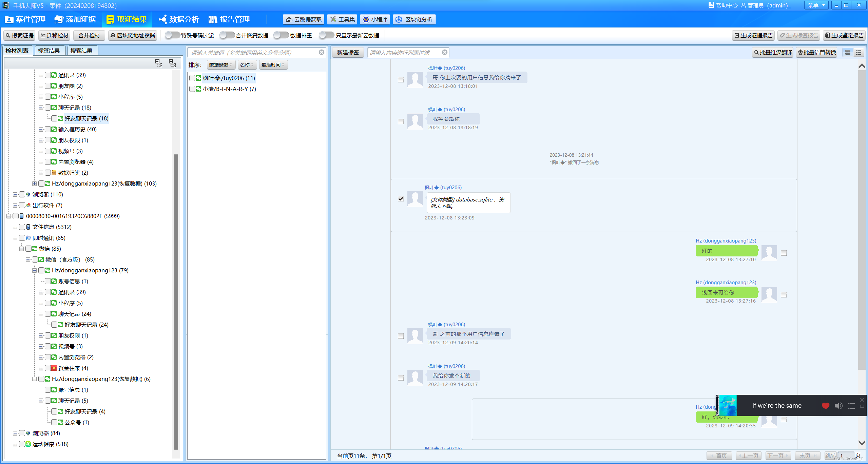The image size is (868, 464).
Task: Open the blockchain analysis tool
Action: [414, 19]
